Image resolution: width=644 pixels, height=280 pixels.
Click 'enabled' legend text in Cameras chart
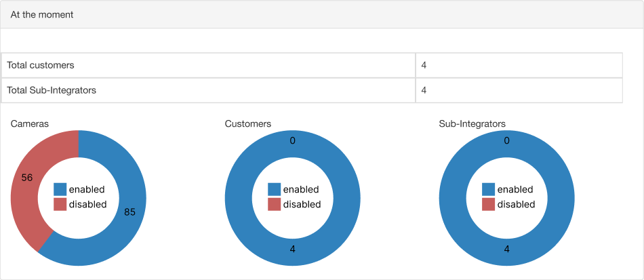point(87,189)
